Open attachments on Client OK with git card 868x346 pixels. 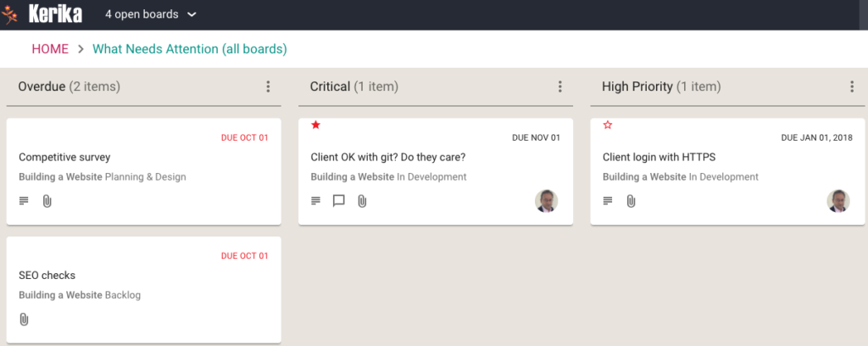point(362,201)
